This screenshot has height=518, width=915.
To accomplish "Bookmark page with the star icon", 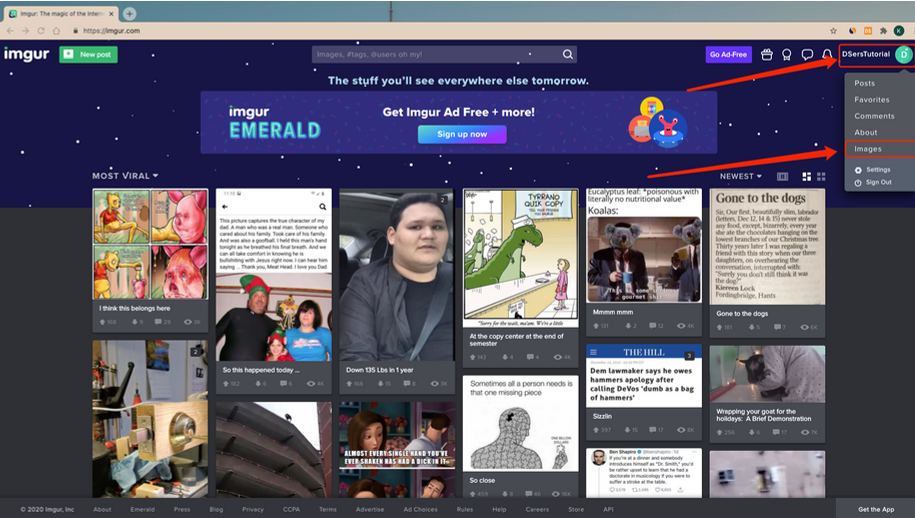I will click(833, 31).
